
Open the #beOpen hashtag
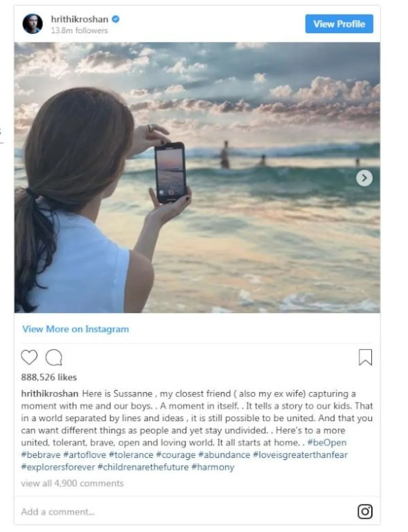tap(327, 443)
